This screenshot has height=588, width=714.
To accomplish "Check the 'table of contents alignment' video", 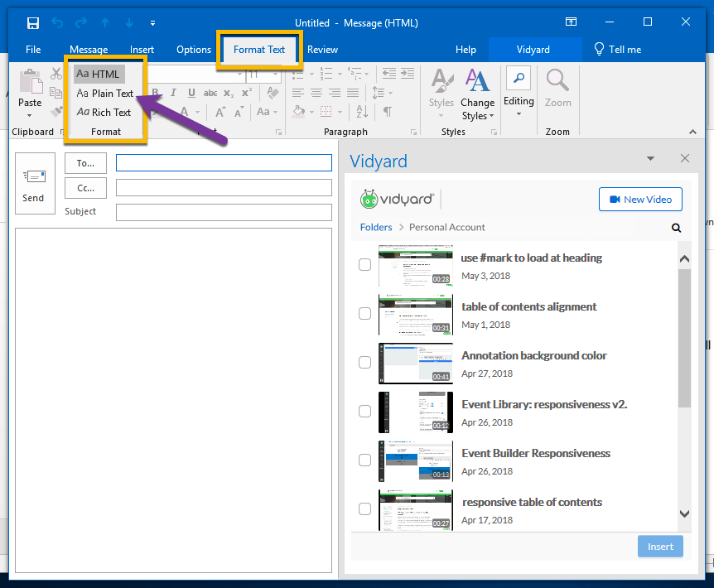I will point(364,314).
